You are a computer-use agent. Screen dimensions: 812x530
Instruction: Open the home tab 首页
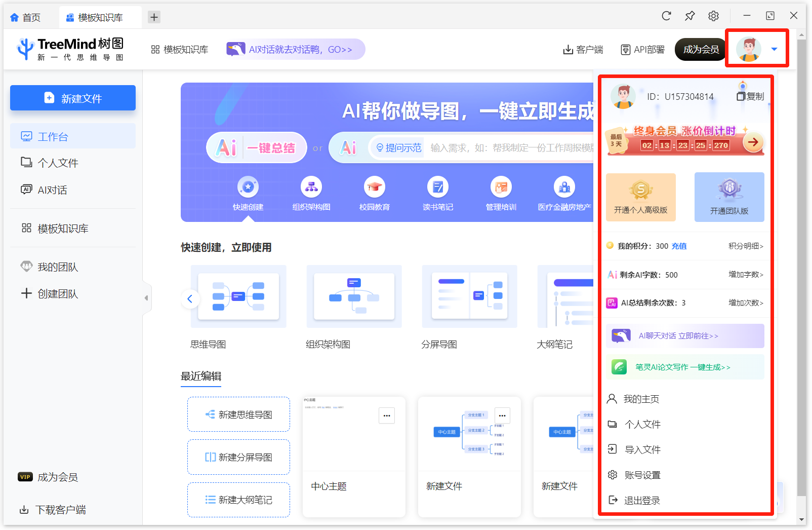[x=26, y=17]
